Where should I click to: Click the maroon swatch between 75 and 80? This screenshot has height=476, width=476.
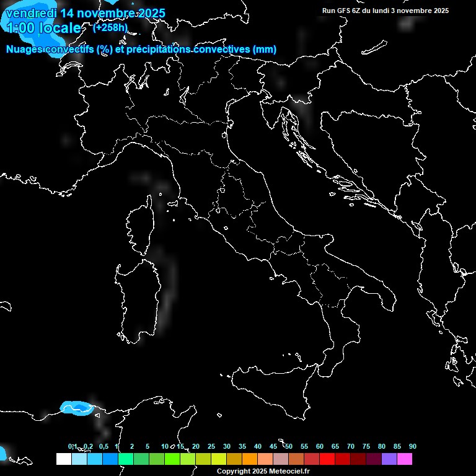[x=374, y=459]
